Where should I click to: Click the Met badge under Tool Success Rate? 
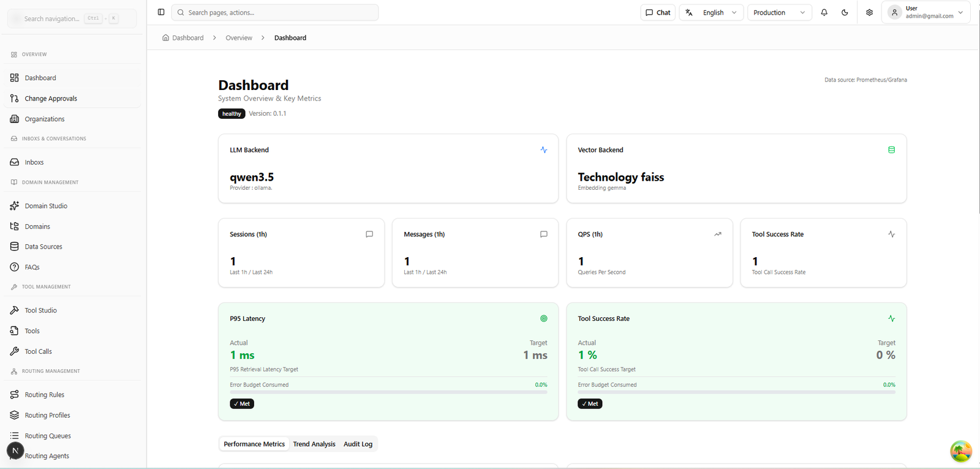click(x=590, y=404)
